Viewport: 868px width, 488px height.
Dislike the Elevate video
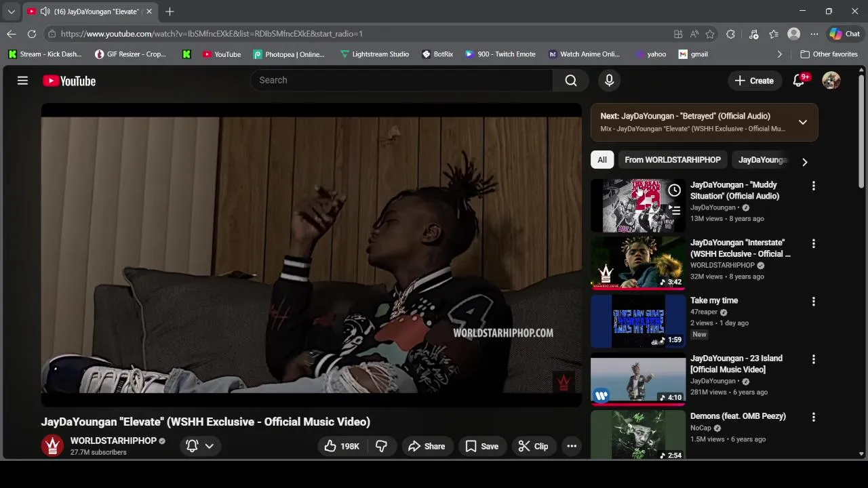tap(382, 446)
